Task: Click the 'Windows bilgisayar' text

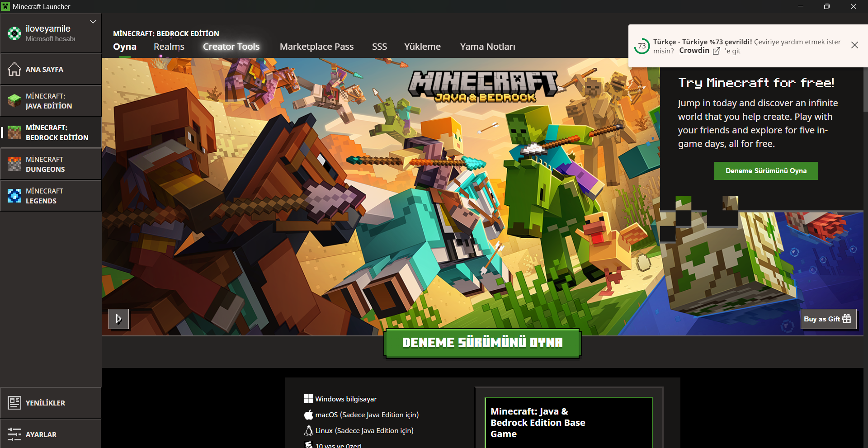Action: tap(346, 399)
